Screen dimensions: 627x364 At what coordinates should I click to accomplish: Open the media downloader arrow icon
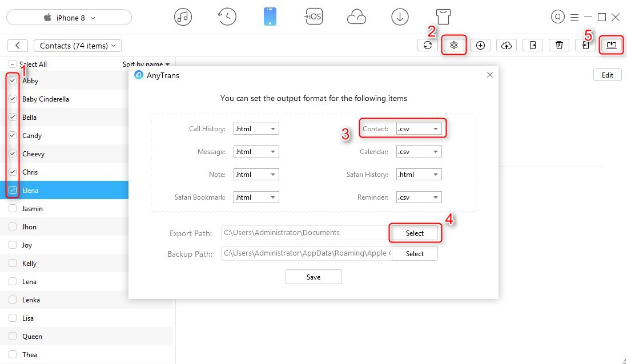400,17
